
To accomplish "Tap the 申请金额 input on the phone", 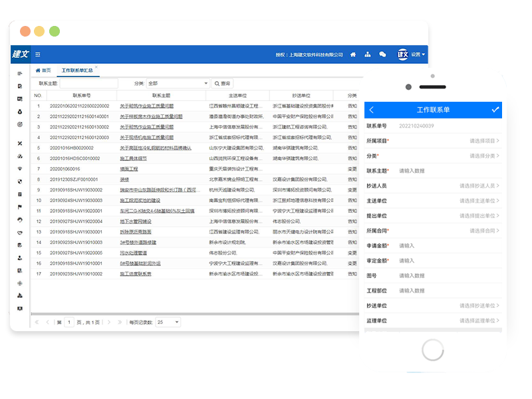I will (448, 245).
